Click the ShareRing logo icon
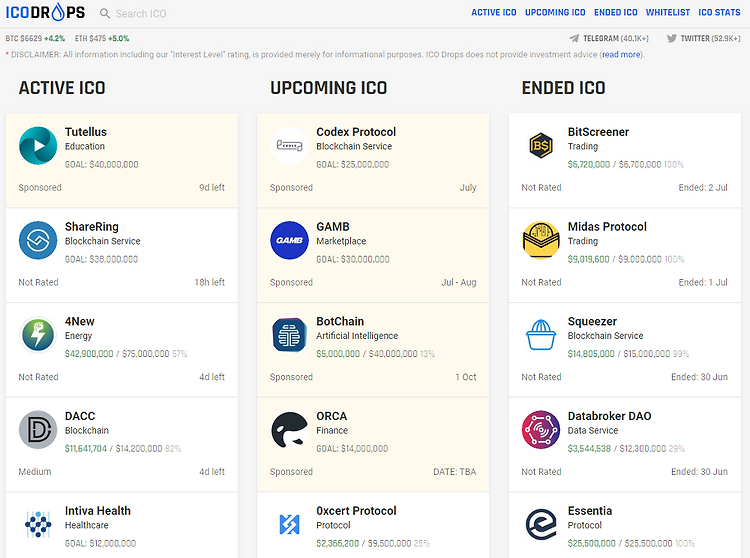This screenshot has width=750, height=558. pyautogui.click(x=38, y=240)
